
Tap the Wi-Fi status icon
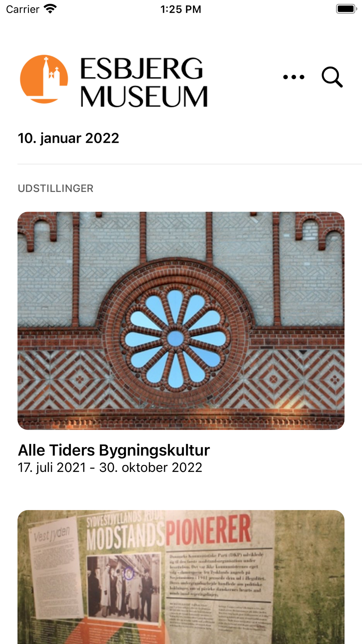[x=50, y=9]
